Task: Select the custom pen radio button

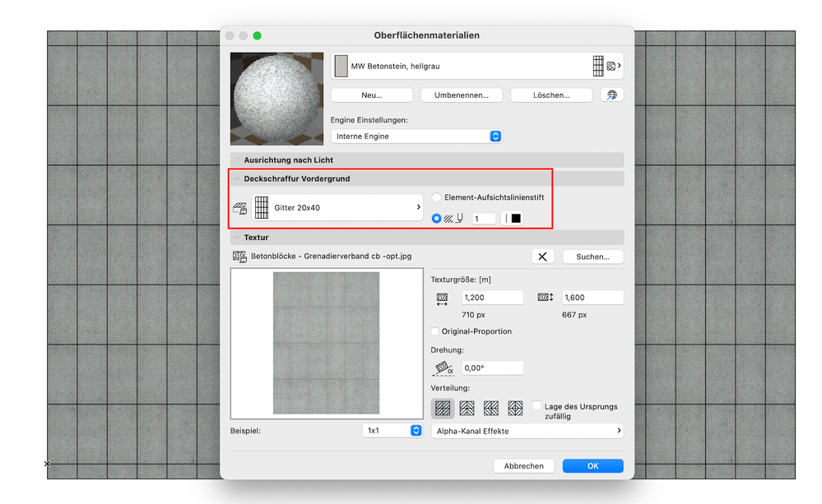Action: 436,219
